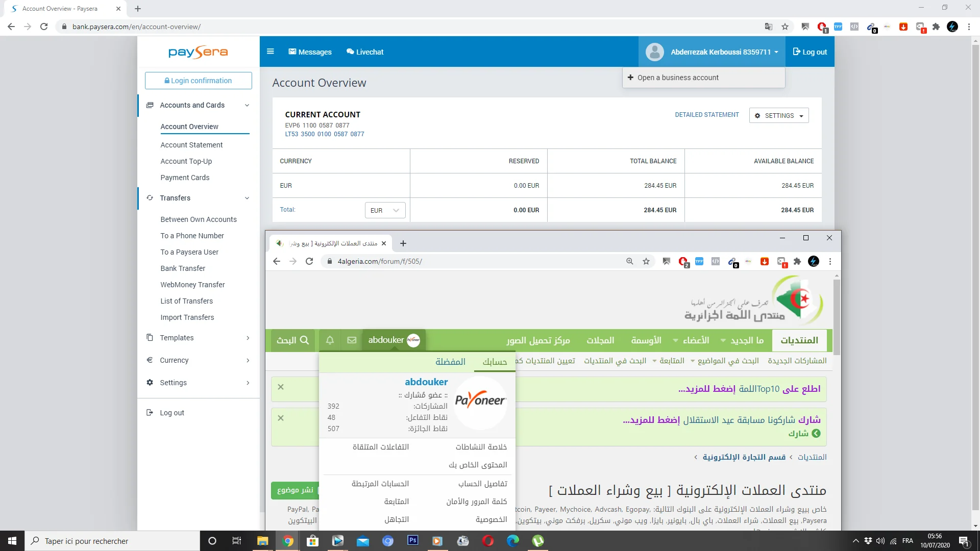The height and width of the screenshot is (551, 980).
Task: Dismiss the Top10 notice banner
Action: coord(281,387)
